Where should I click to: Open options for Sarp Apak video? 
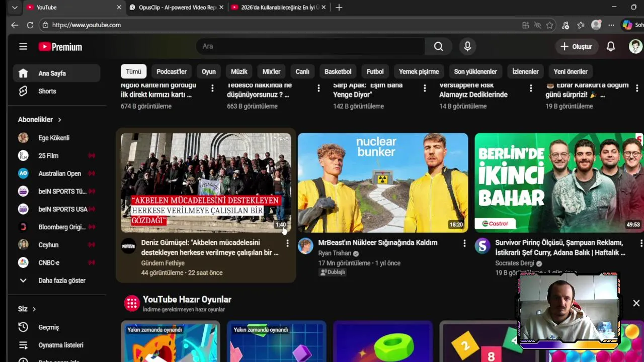(425, 88)
